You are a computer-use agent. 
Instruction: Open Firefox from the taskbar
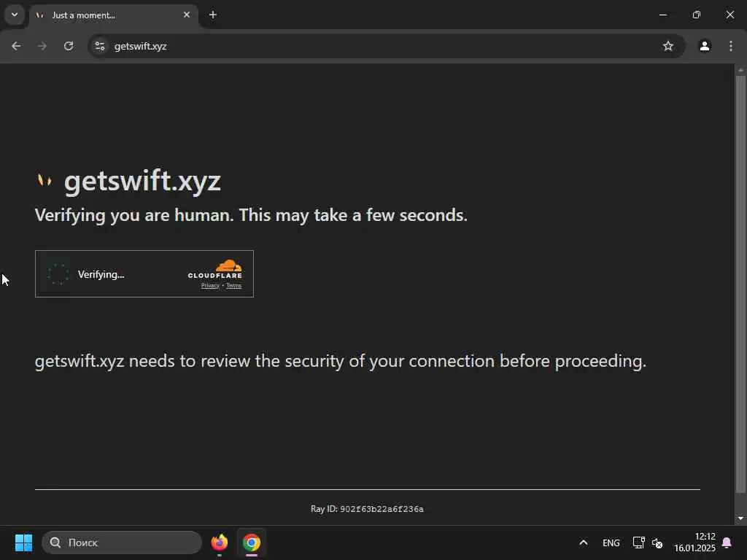(220, 542)
